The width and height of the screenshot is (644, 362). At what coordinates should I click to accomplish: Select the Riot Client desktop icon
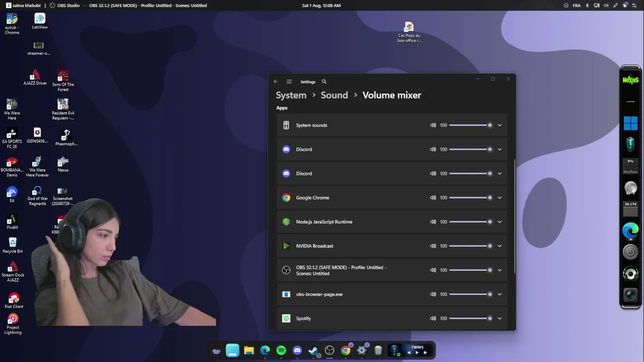pyautogui.click(x=14, y=301)
